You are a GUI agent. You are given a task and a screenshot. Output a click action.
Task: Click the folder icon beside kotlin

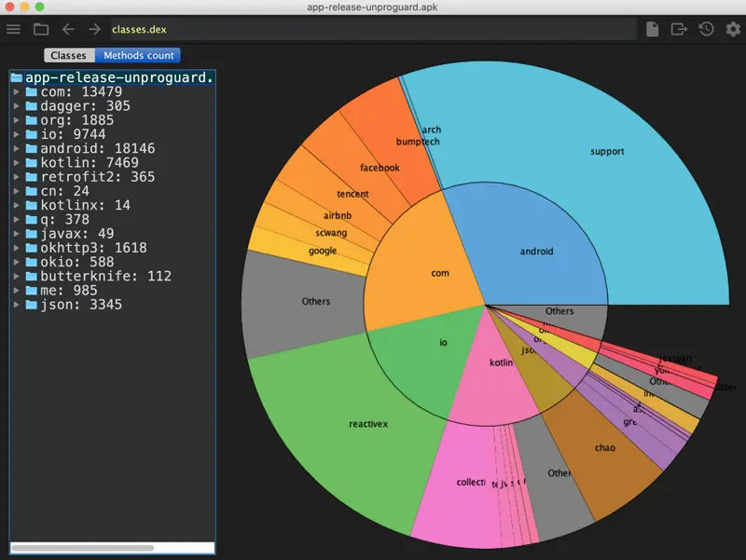click(x=32, y=162)
